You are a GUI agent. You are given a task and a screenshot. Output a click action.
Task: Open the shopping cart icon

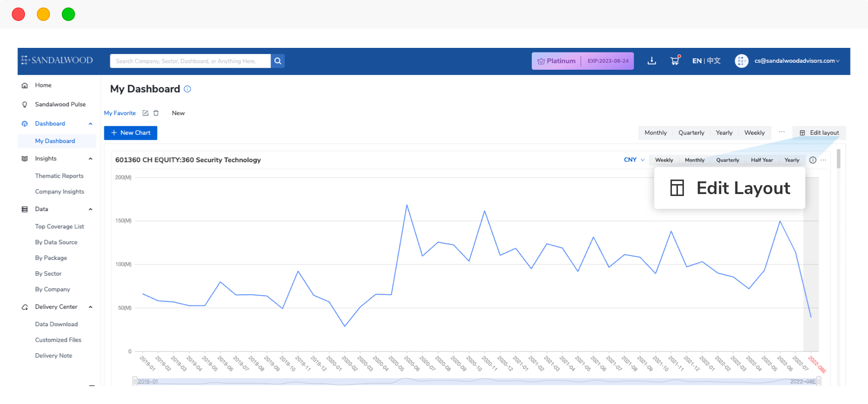pyautogui.click(x=675, y=60)
